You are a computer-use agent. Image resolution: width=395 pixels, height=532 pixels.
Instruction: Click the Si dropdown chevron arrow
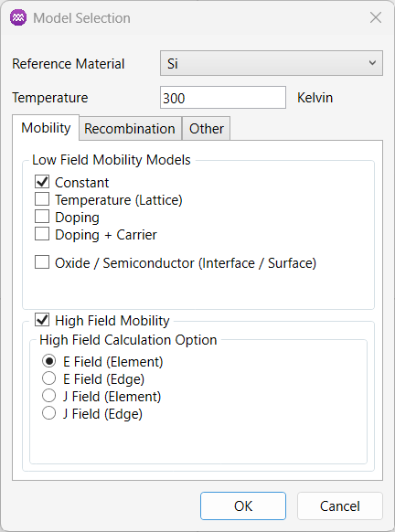372,63
